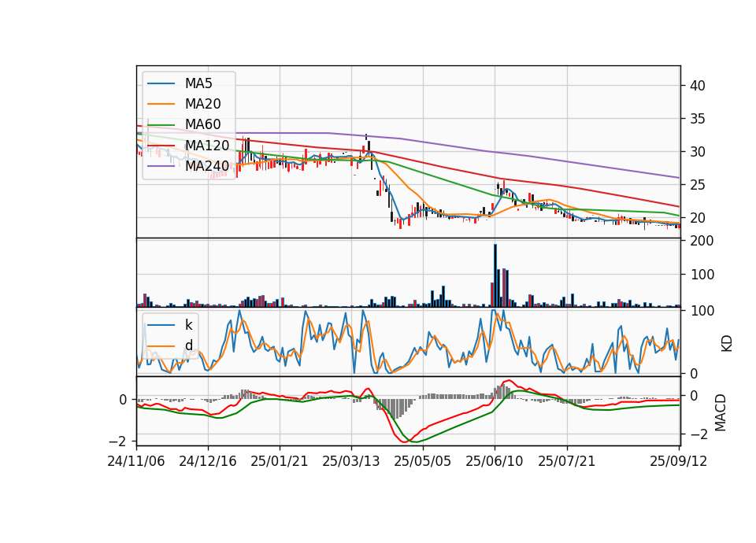Click the KD vertical axis title

(x=727, y=343)
